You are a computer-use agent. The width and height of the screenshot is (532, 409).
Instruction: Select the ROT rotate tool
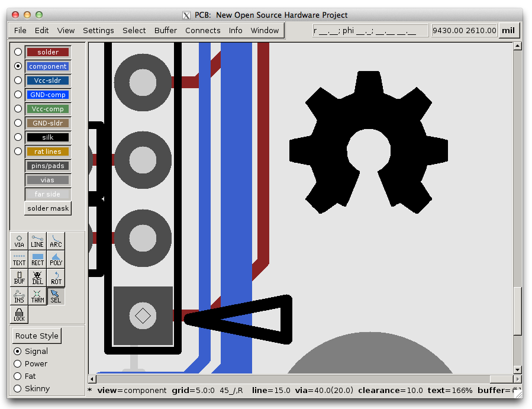(x=56, y=278)
